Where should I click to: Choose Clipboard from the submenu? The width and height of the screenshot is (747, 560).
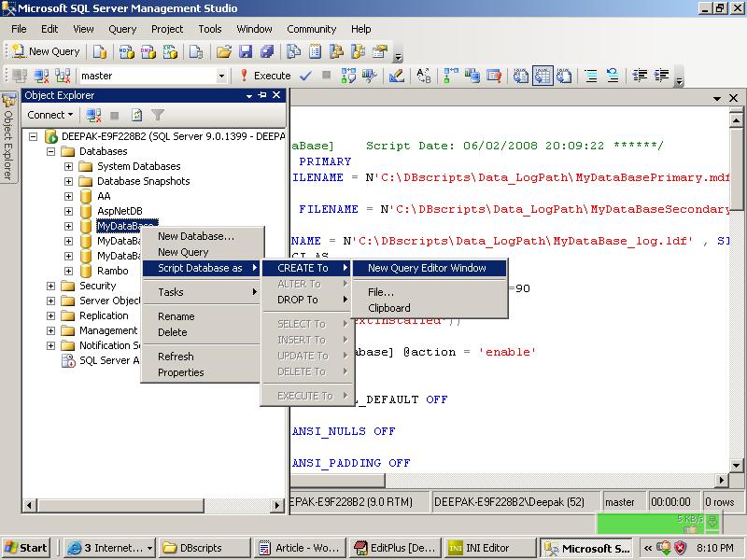click(388, 308)
